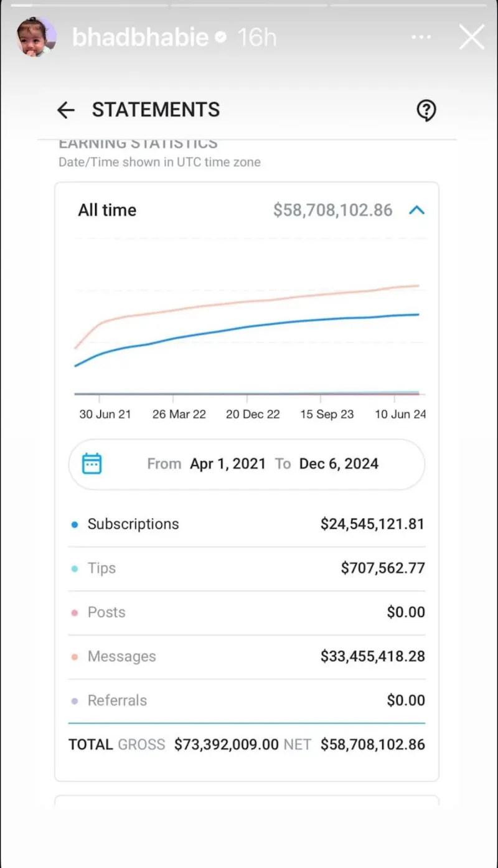Open the help question mark icon
498x868 pixels.
pos(426,110)
